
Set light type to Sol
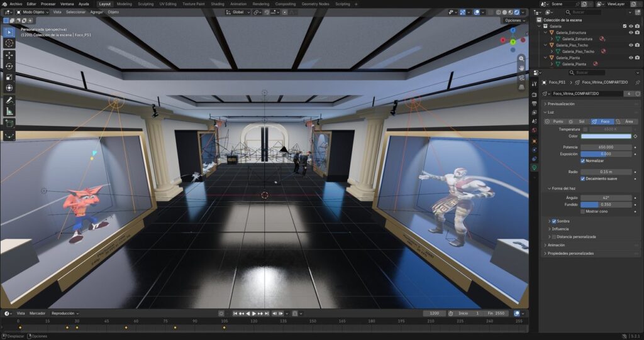[579, 121]
